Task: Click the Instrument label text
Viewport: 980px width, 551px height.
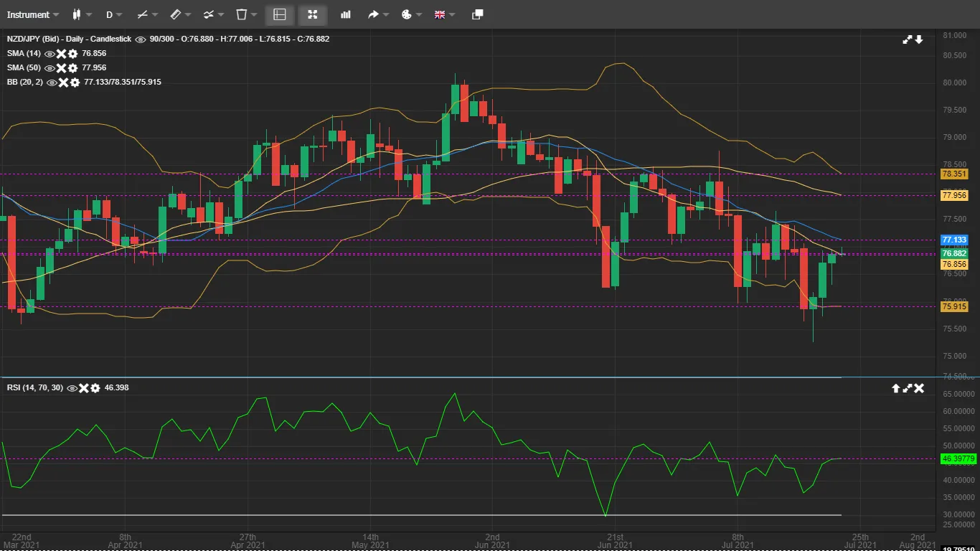Action: point(29,14)
